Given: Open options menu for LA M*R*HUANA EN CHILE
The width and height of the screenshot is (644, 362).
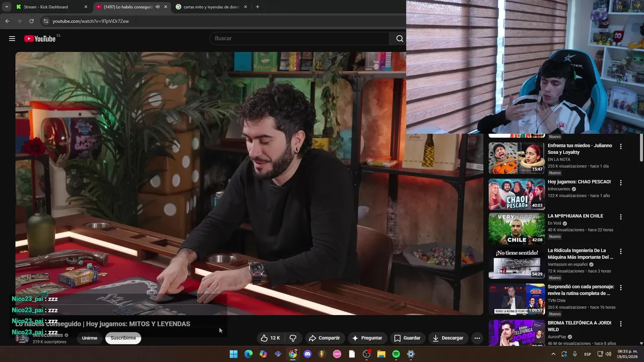Looking at the screenshot, I should (x=620, y=217).
